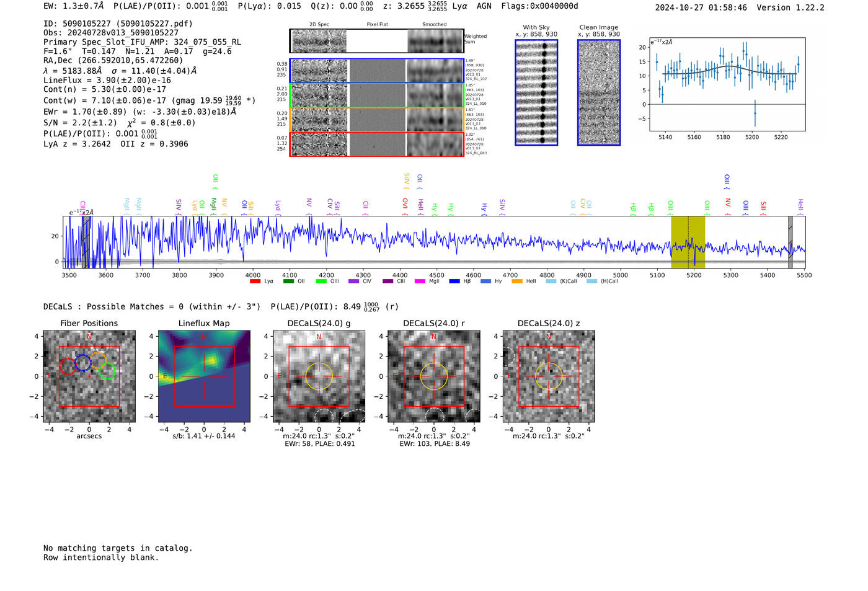Screen dimensions: 868x591
Task: Click the OIII bright green legend swatch
Action: (x=321, y=282)
